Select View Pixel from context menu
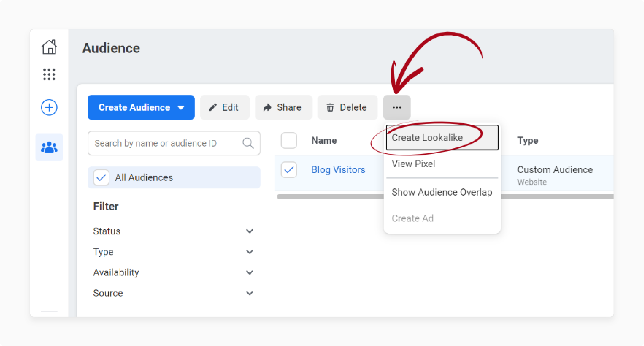644x346 pixels. [x=413, y=164]
